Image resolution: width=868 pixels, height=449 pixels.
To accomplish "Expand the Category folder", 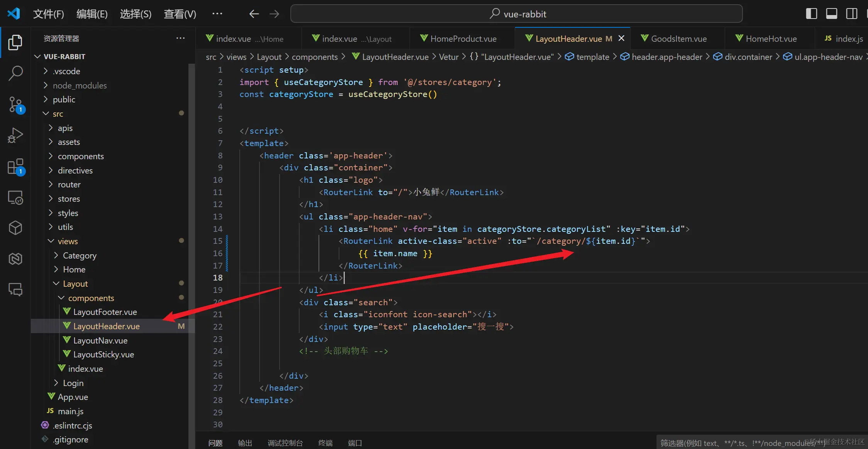I will [80, 256].
